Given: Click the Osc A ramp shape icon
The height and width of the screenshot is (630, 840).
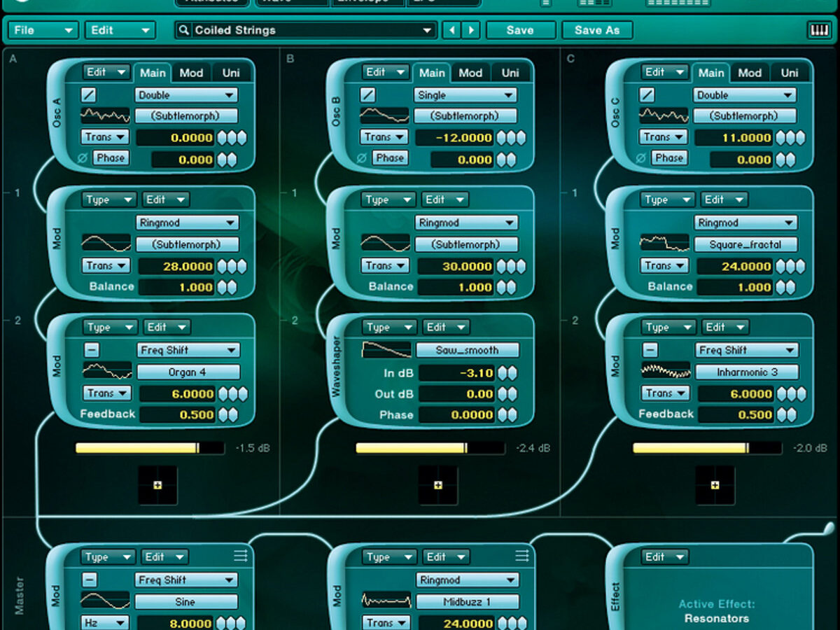Looking at the screenshot, I should pos(89,95).
